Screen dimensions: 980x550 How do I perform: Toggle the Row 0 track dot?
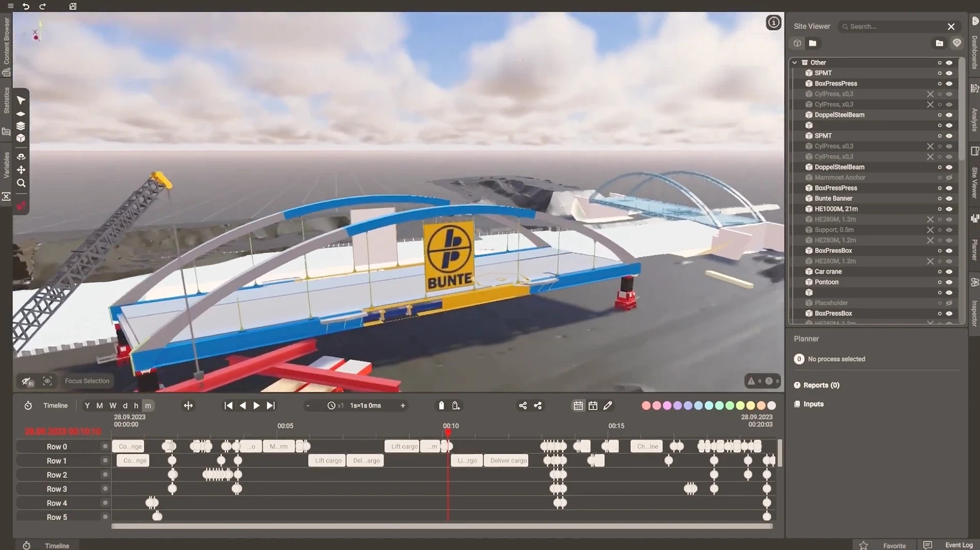[x=105, y=446]
